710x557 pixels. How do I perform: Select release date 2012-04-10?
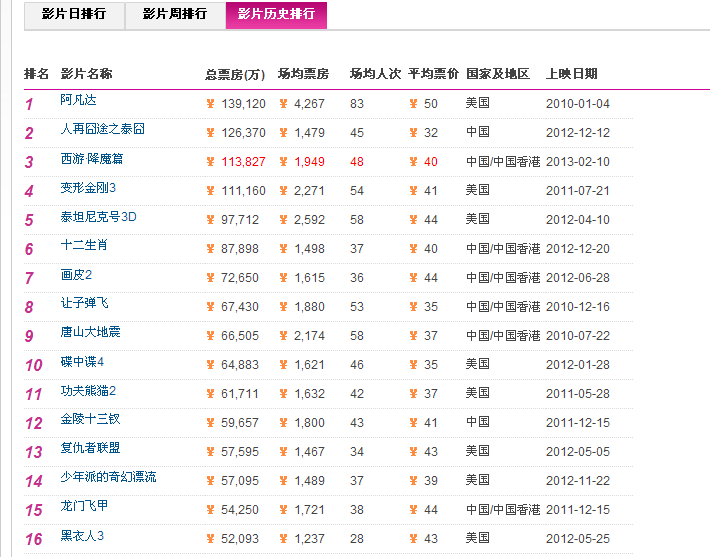coord(578,220)
